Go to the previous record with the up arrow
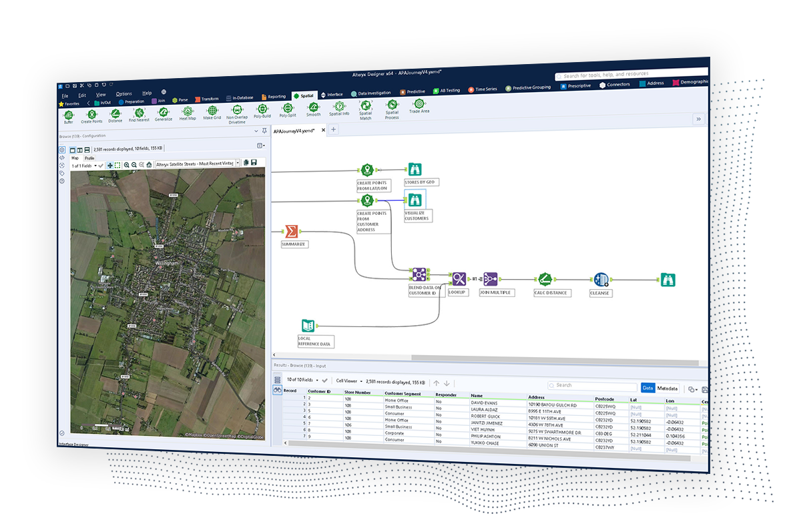 [436, 383]
